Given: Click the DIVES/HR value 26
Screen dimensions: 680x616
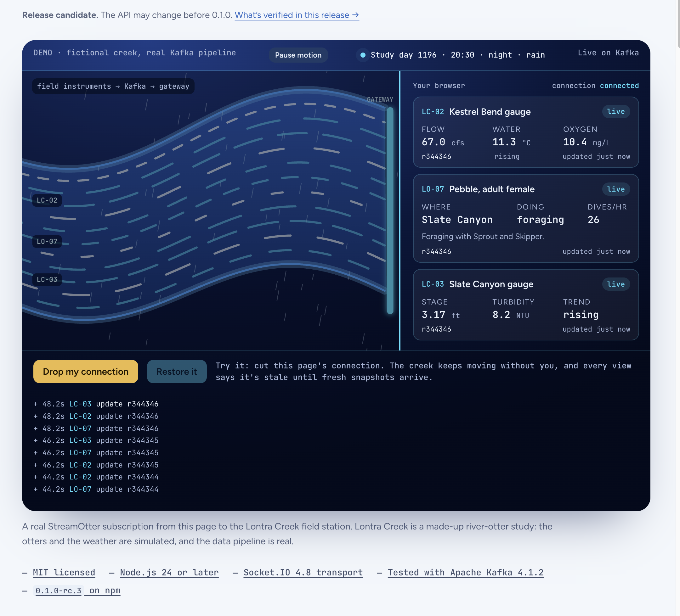Looking at the screenshot, I should (x=593, y=220).
